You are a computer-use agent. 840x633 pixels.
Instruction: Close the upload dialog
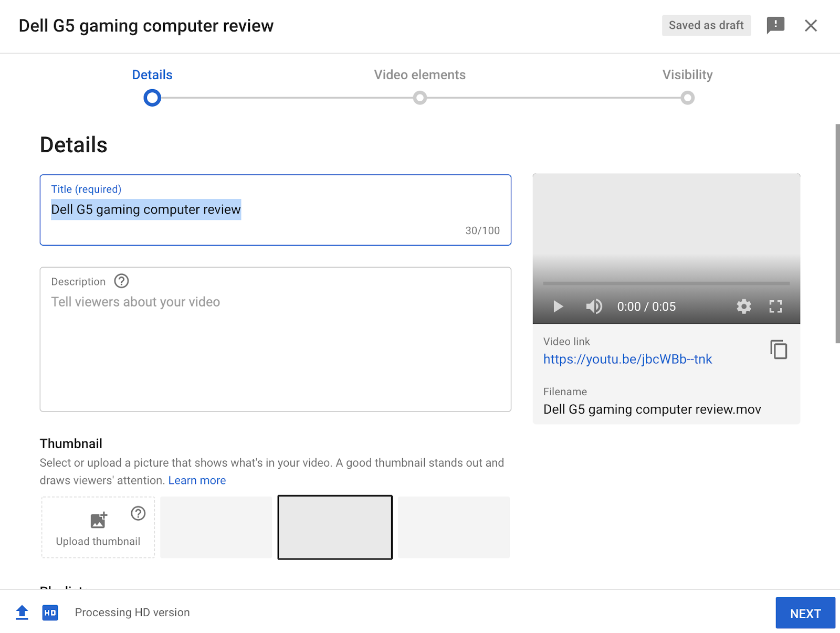pyautogui.click(x=811, y=25)
